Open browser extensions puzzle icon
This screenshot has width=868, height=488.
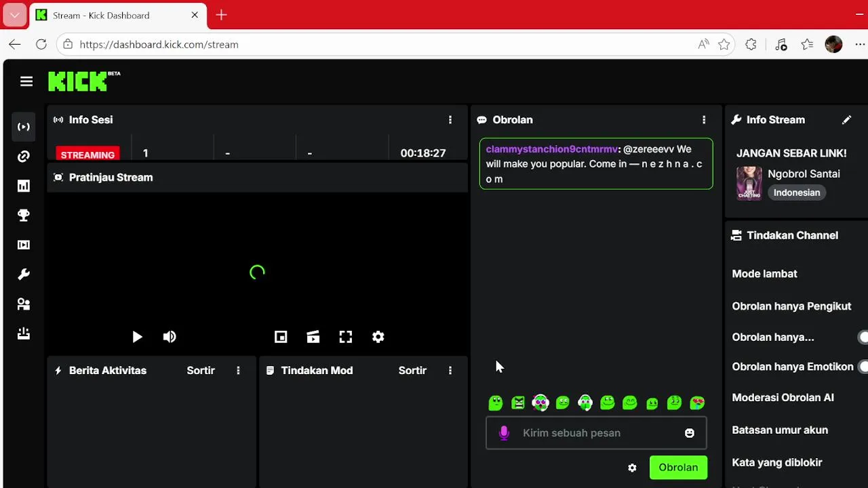[x=751, y=45]
